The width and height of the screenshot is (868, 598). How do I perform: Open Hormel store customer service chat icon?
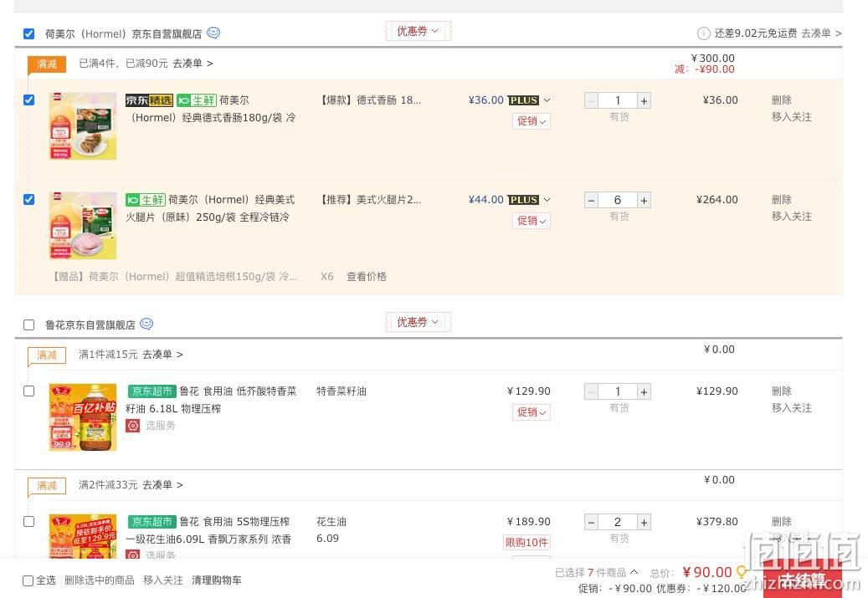tap(213, 33)
